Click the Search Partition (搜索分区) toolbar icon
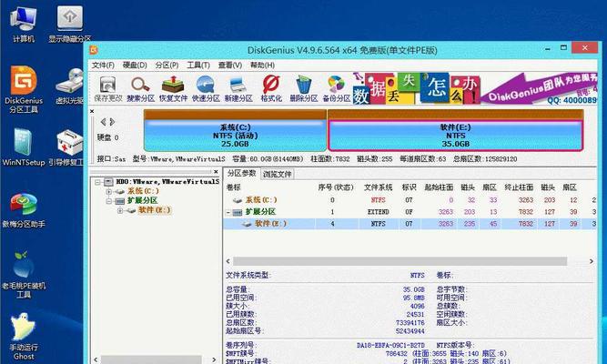The height and width of the screenshot is (364, 607). point(140,89)
